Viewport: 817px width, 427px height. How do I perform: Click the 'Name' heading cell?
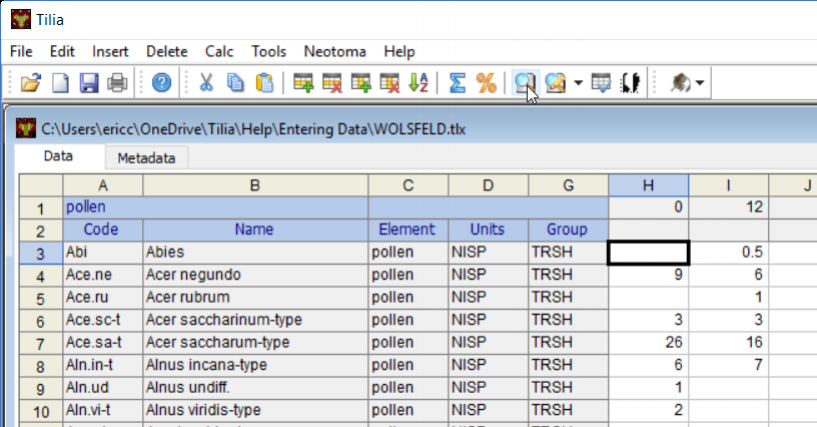click(x=255, y=230)
